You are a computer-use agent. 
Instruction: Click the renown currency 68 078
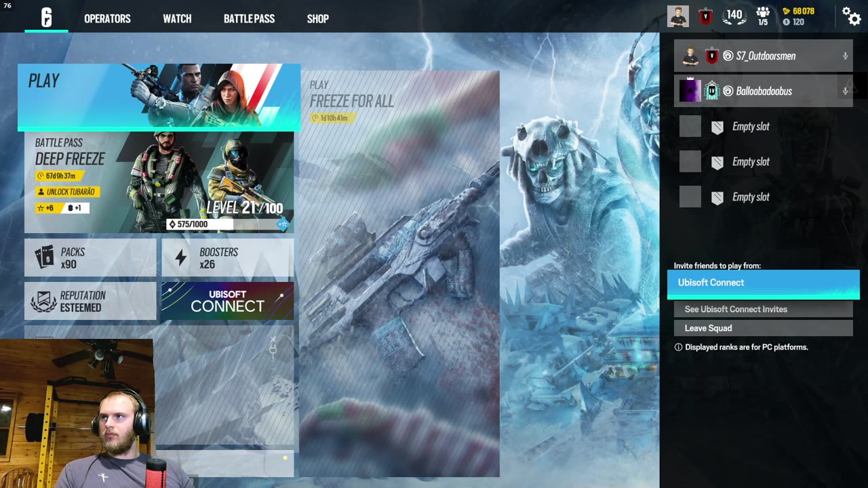(x=798, y=11)
